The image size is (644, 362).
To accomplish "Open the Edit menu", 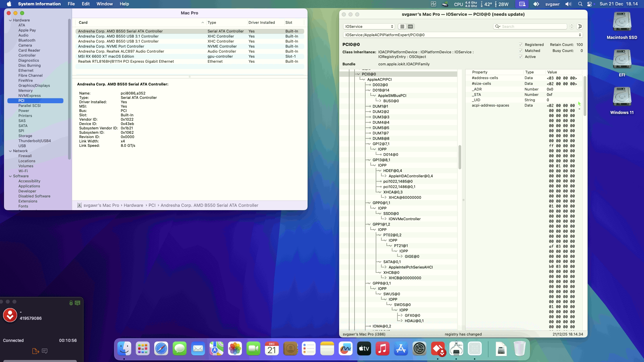I will click(x=86, y=4).
